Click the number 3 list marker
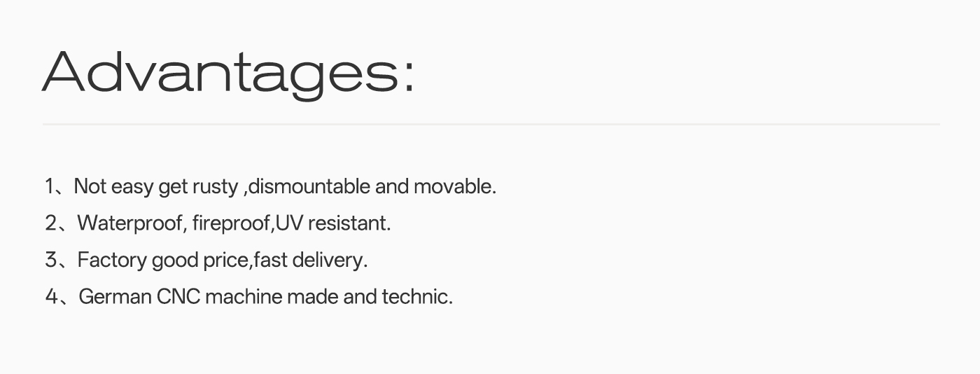Image resolution: width=980 pixels, height=374 pixels. tap(50, 261)
